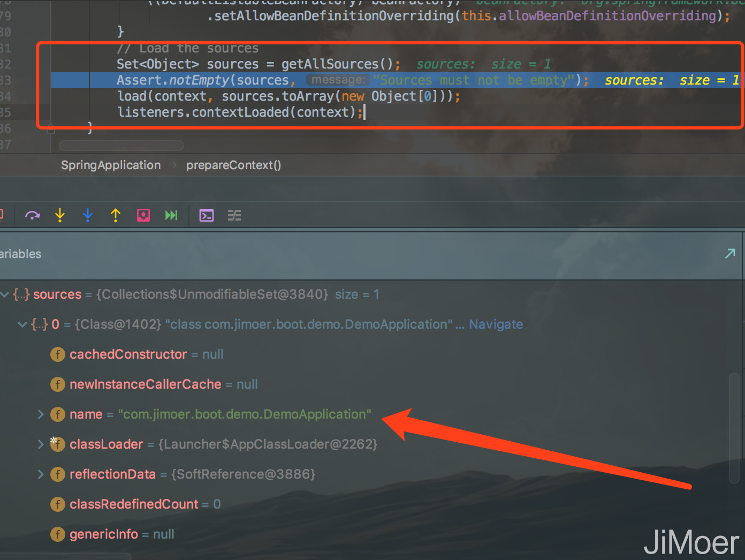Click the classLoader field icon

[58, 444]
